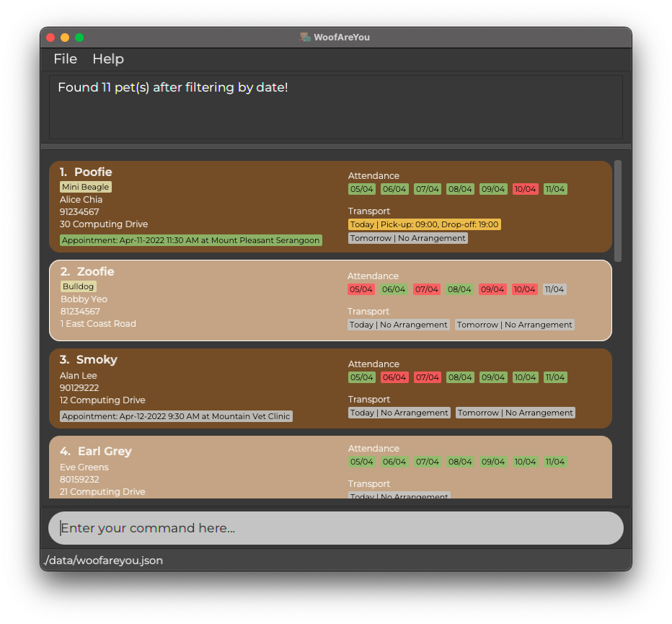Toggle Poofie's red 10/04 attendance badge
Viewport: 672px width, 624px height.
pyautogui.click(x=526, y=189)
